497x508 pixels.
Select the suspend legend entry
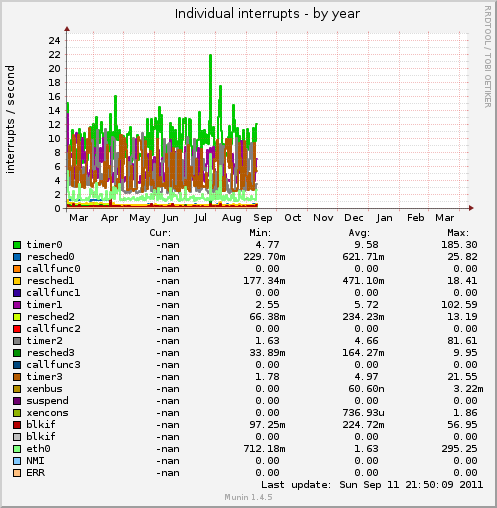pyautogui.click(x=47, y=401)
